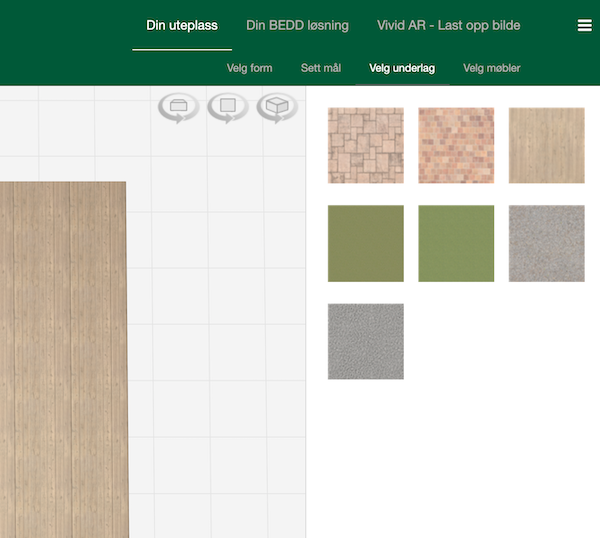Switch to the 3D cube view icon
This screenshot has height=538, width=600.
pyautogui.click(x=277, y=107)
